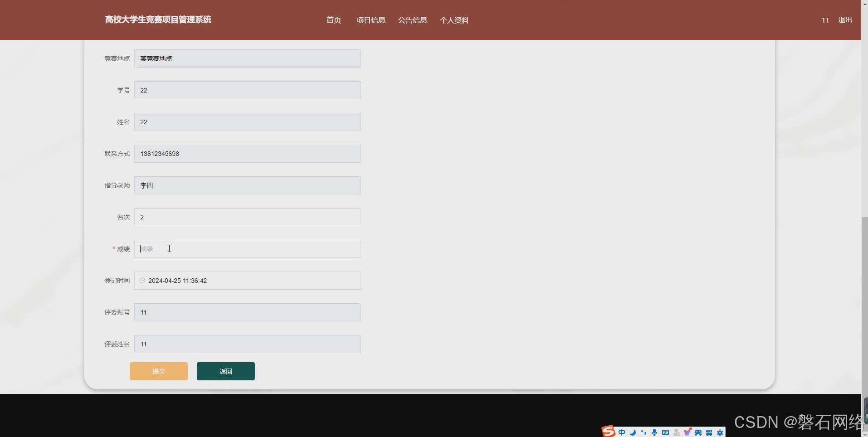Click the 指导老师 field showing 李四
This screenshot has width=868, height=437.
click(x=248, y=185)
